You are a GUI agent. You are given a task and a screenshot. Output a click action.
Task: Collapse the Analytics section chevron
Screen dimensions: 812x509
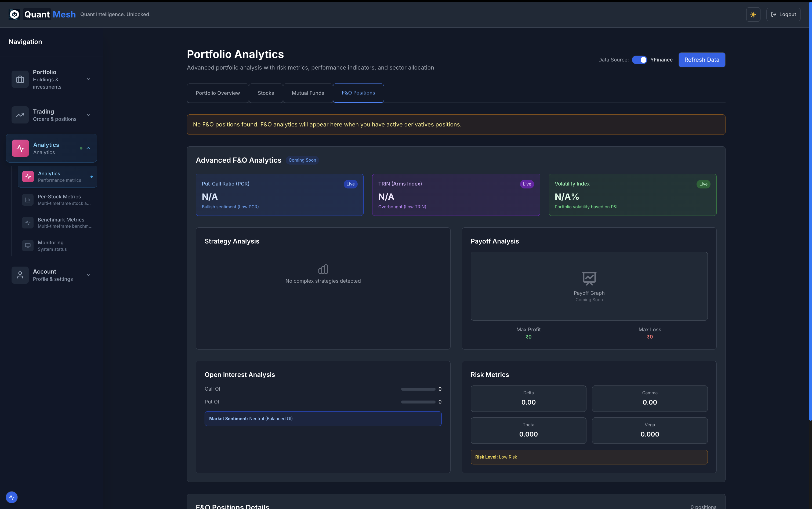pos(88,148)
